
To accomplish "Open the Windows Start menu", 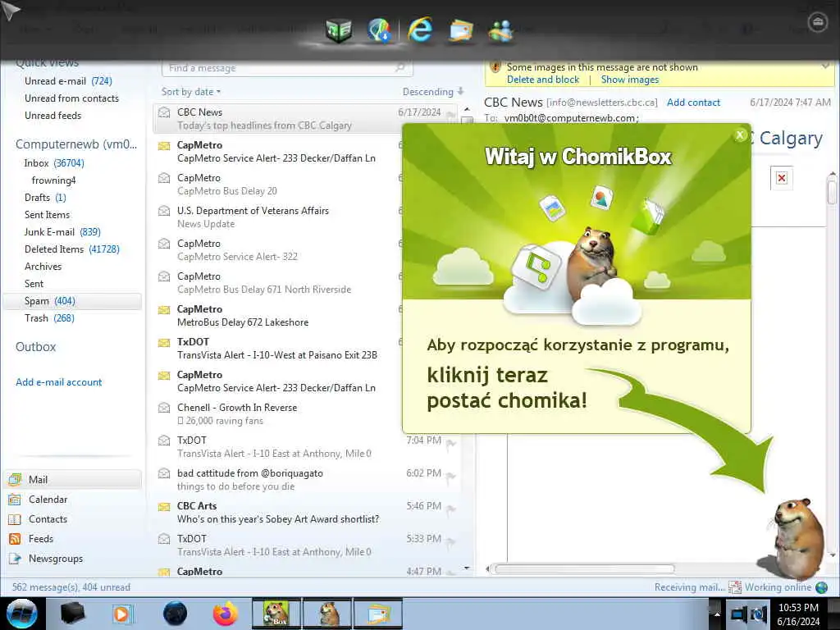I will 21,614.
